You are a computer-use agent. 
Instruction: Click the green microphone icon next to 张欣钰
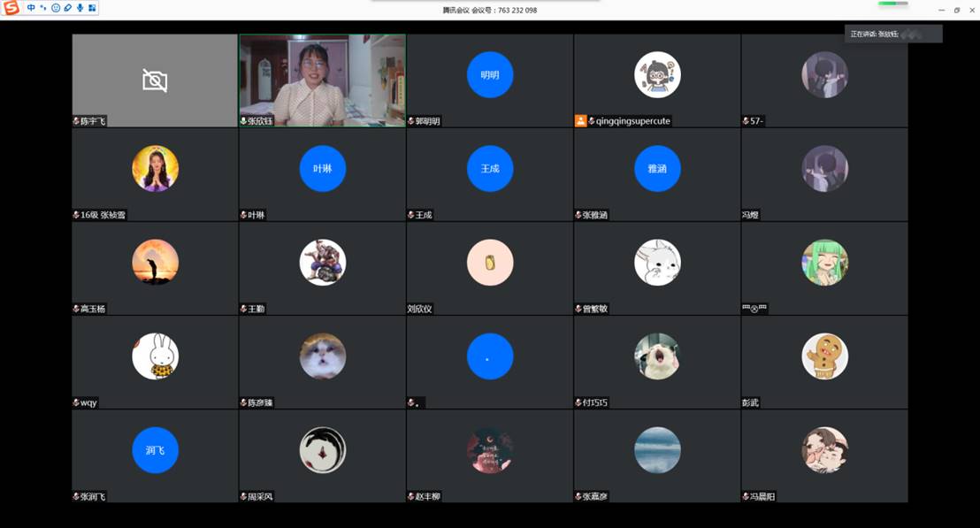click(x=244, y=121)
